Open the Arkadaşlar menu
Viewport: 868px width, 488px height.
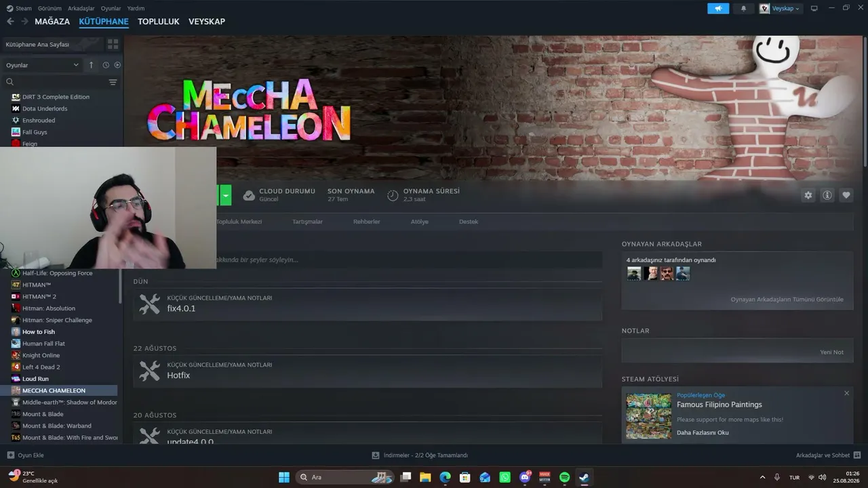coord(81,8)
